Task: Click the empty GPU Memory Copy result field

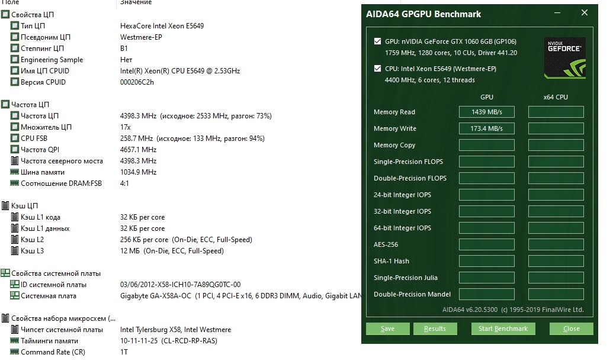Action: (487, 145)
